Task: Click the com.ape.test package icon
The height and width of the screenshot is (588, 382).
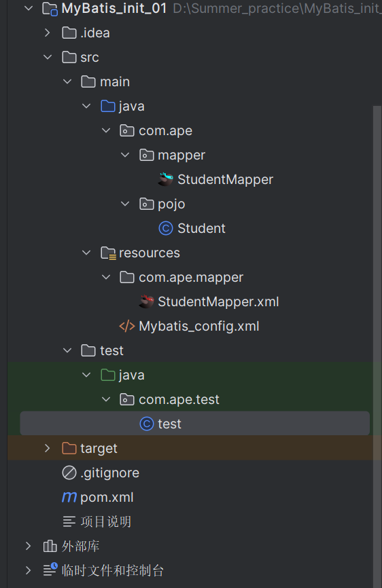Action: (127, 399)
